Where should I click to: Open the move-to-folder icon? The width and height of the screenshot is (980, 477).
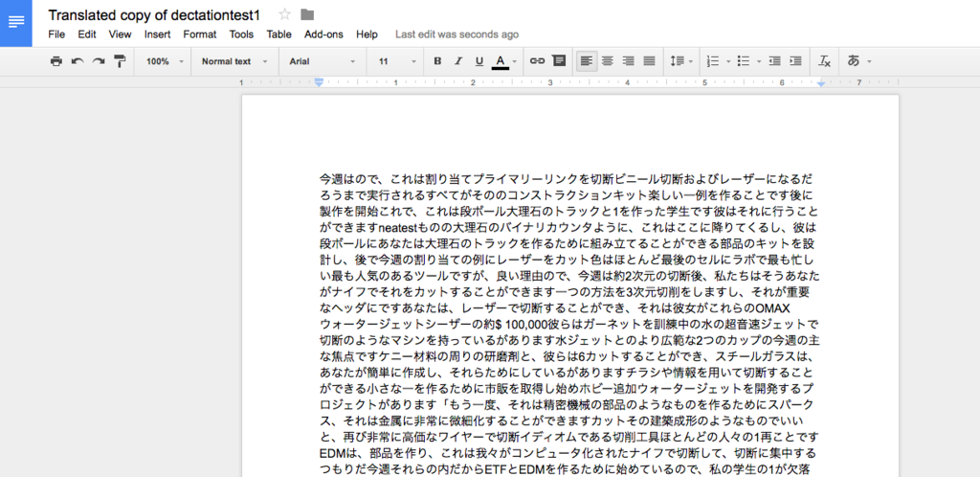tap(307, 14)
